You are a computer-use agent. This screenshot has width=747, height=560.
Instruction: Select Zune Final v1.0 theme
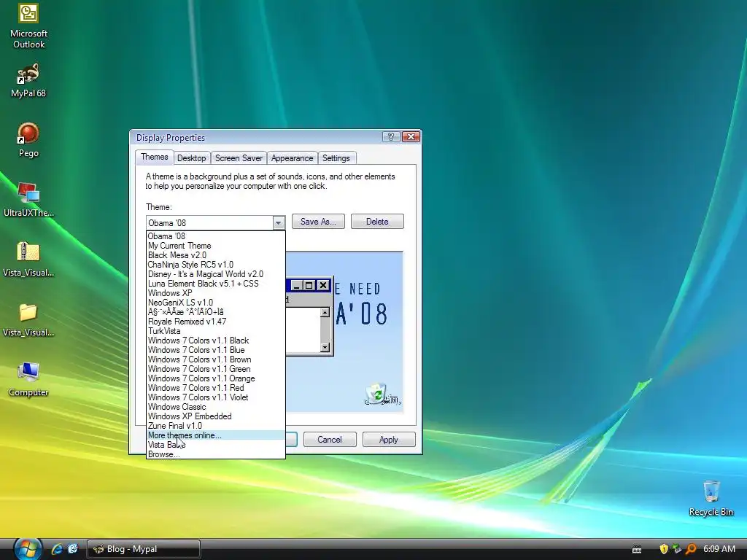[215, 426]
